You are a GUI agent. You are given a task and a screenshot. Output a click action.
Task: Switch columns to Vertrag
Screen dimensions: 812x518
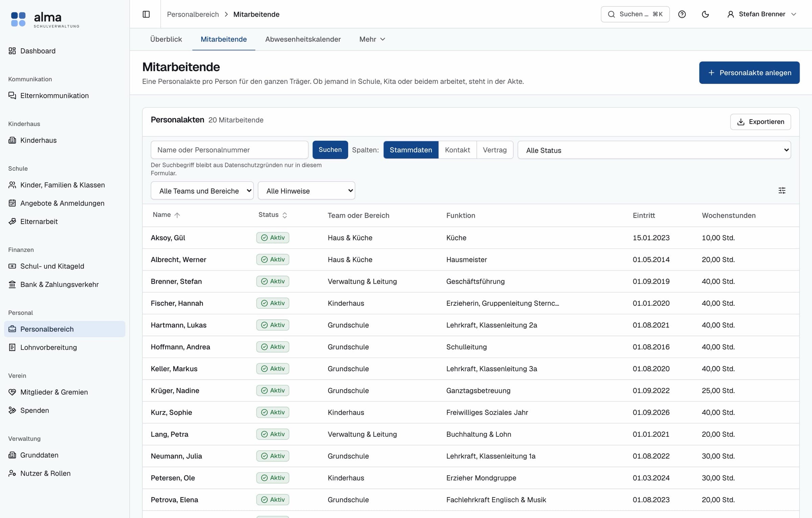pyautogui.click(x=495, y=150)
